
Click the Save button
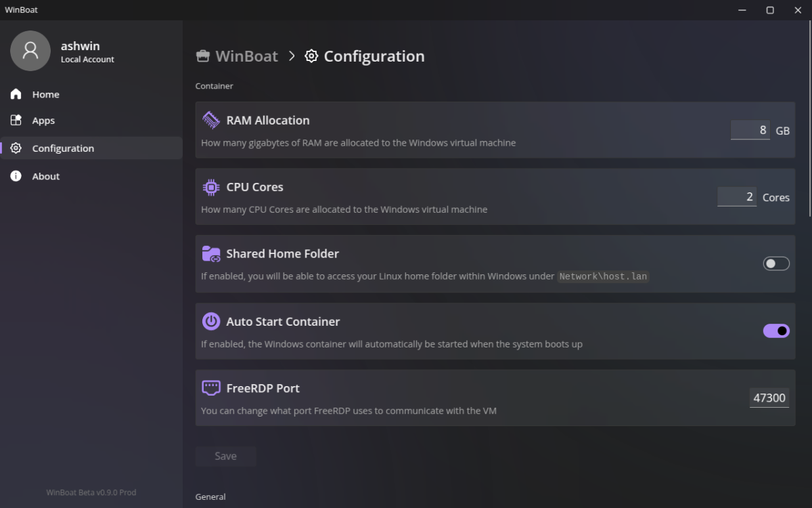(225, 456)
